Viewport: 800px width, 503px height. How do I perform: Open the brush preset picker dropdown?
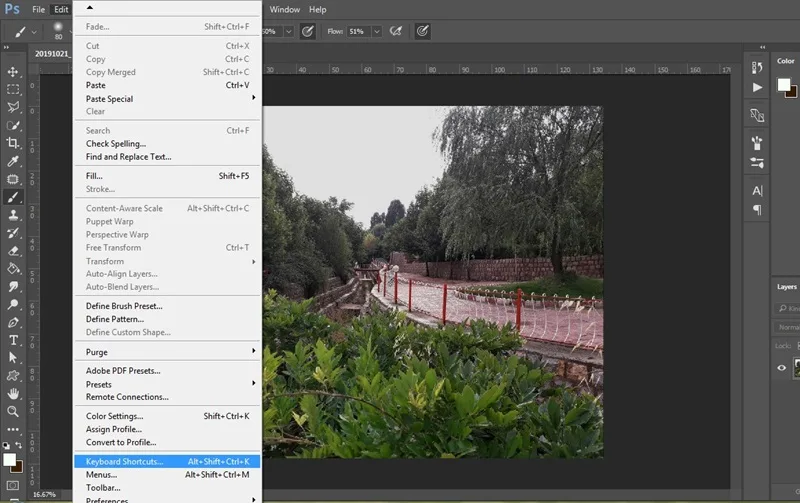click(58, 31)
